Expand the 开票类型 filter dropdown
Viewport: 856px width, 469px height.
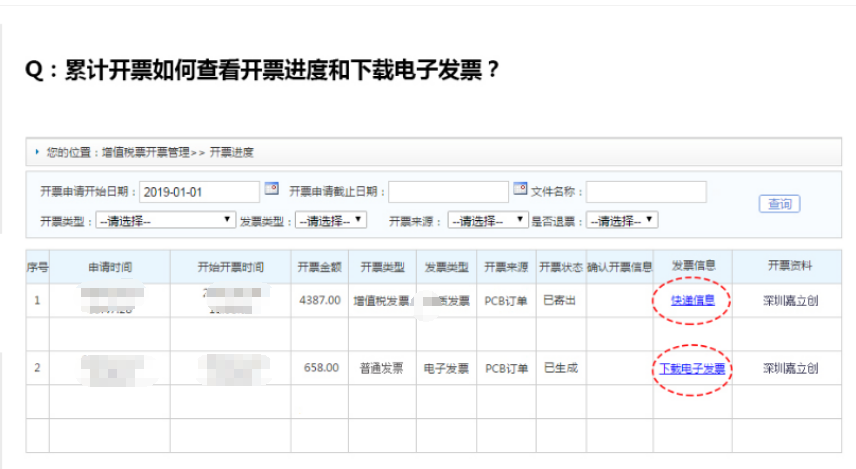coord(165,220)
